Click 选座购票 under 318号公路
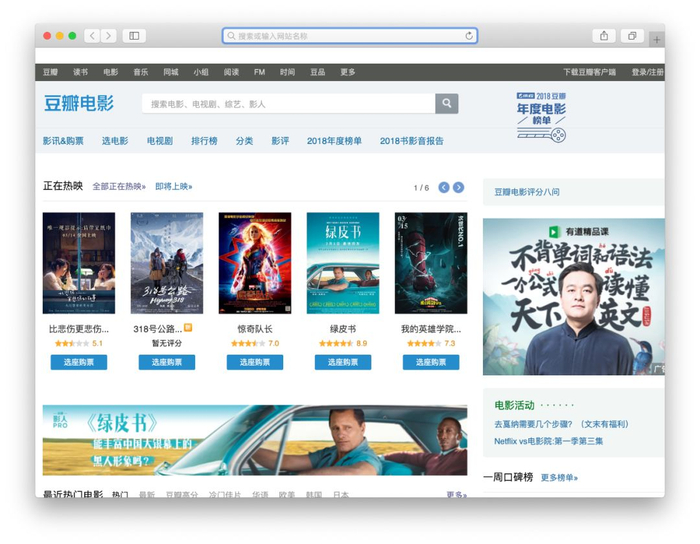This screenshot has height=544, width=700. [x=167, y=362]
